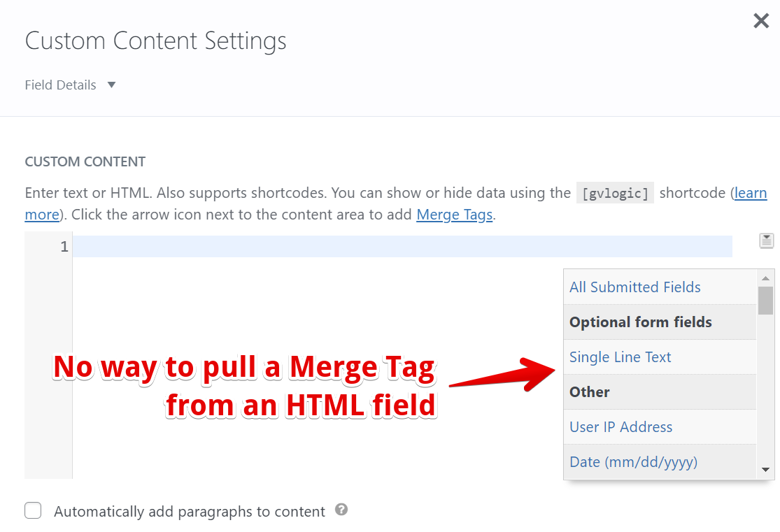Click the "Merge Tags" hyperlink
The image size is (780, 532).
(454, 215)
